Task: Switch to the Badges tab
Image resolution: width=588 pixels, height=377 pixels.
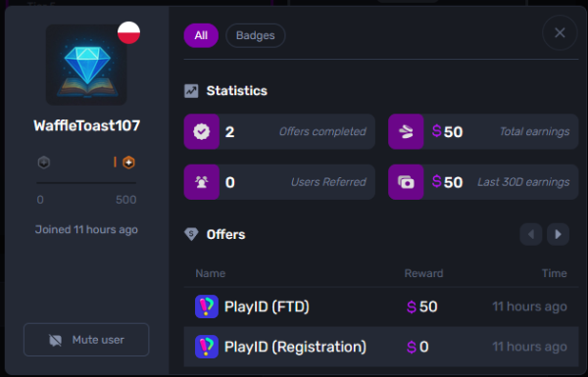Action: pyautogui.click(x=256, y=35)
